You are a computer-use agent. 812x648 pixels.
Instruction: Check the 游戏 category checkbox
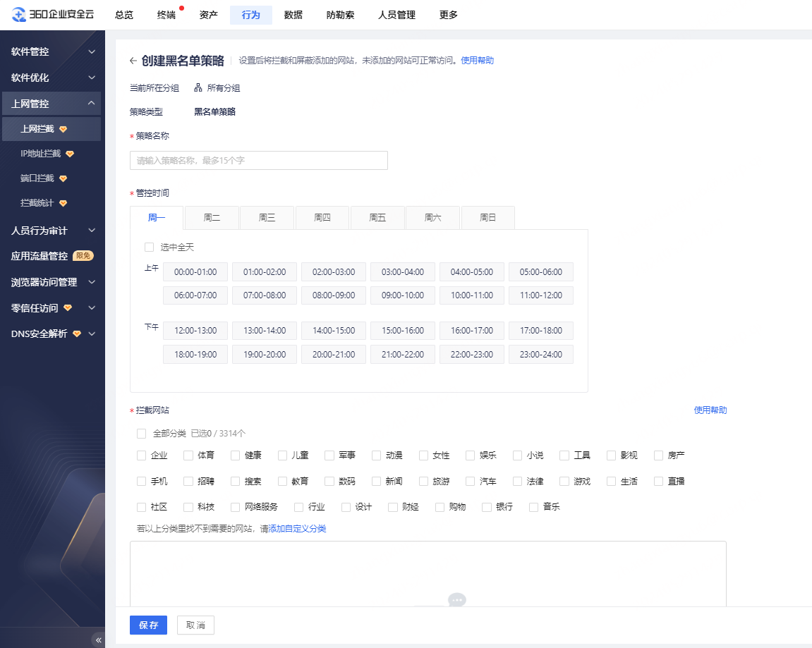coord(564,482)
